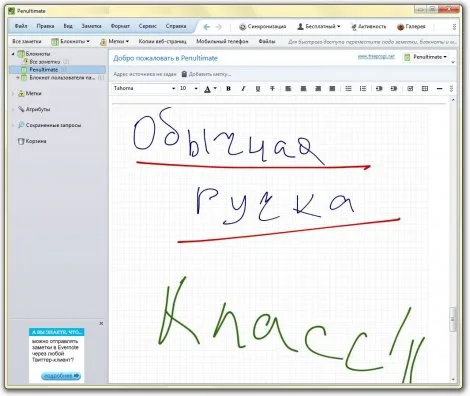The width and height of the screenshot is (470, 396).
Task: Open the Корзина trash
Action: coord(32,141)
